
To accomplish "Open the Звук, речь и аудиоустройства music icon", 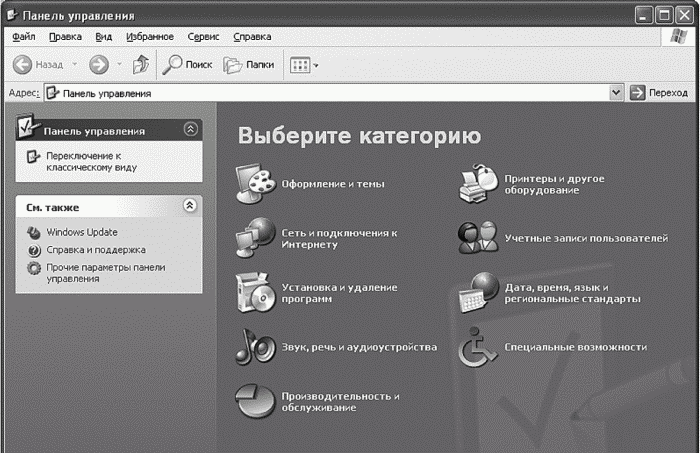I will (255, 347).
